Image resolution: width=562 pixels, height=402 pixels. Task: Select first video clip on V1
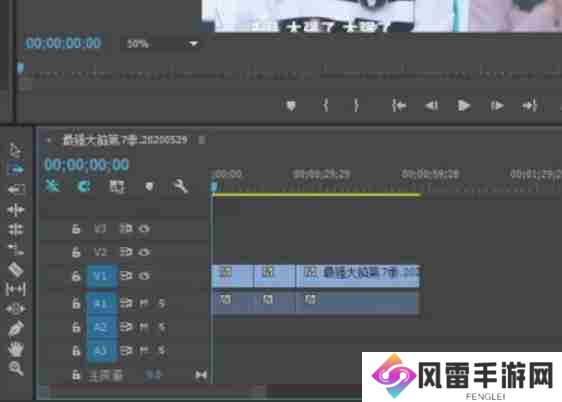coord(233,276)
